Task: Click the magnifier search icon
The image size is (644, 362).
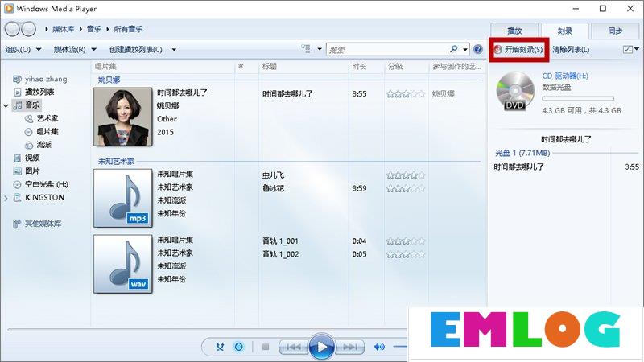Action: click(x=454, y=49)
